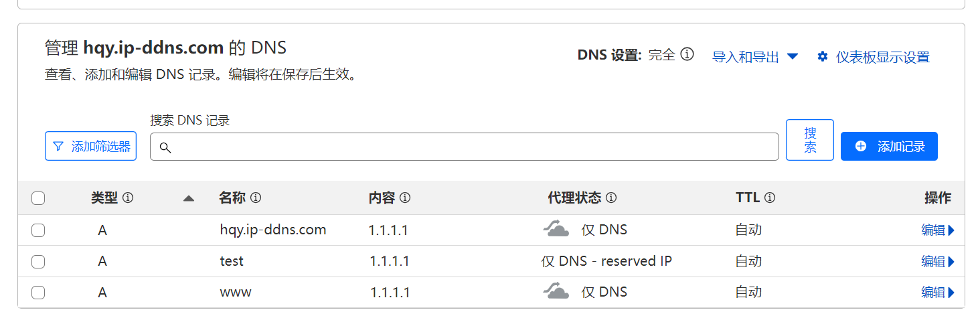Select the checkbox for the test record
This screenshot has width=980, height=312.
pos(38,262)
